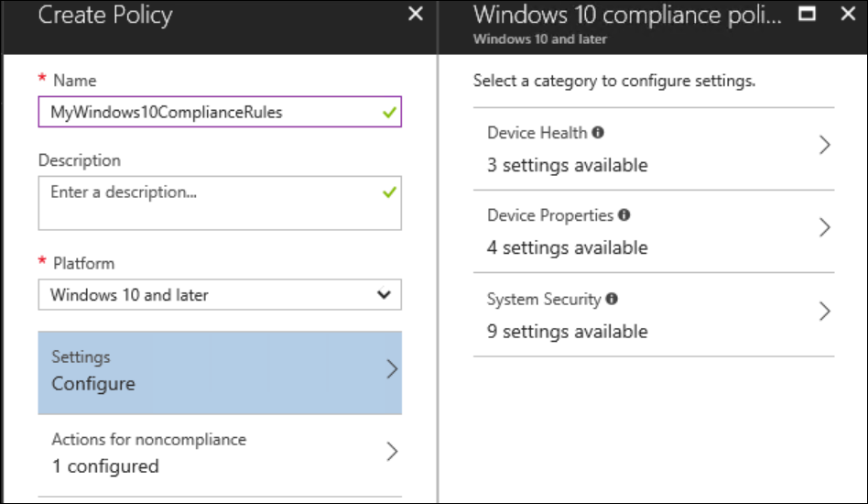
Task: Click the Description text box
Action: (x=220, y=203)
